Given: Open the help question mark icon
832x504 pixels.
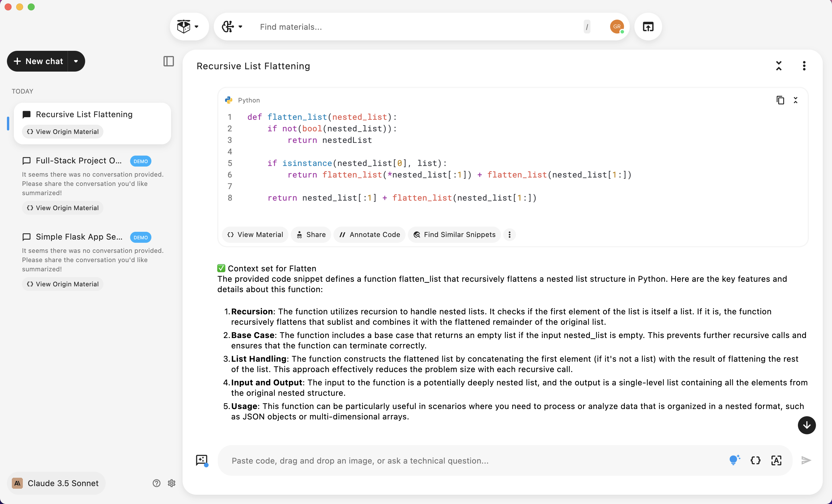Looking at the screenshot, I should (x=156, y=483).
